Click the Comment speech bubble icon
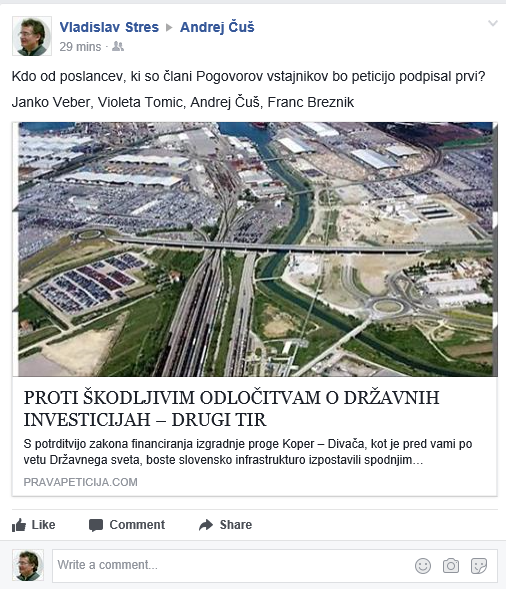The width and height of the screenshot is (506, 589). [x=96, y=525]
